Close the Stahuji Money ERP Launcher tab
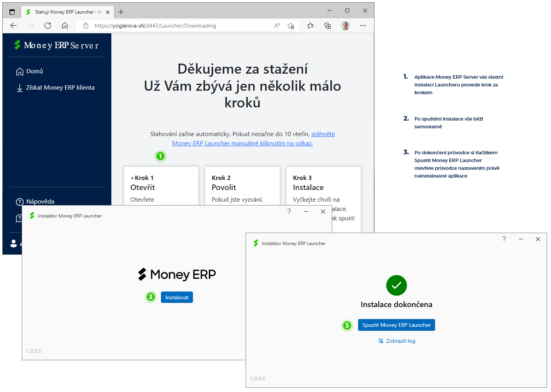 tap(108, 12)
